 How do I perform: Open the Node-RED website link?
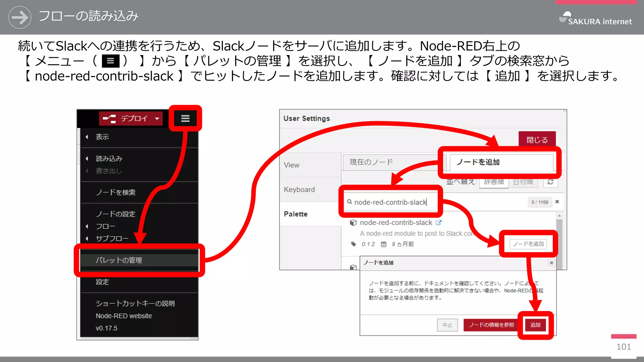pos(124,316)
